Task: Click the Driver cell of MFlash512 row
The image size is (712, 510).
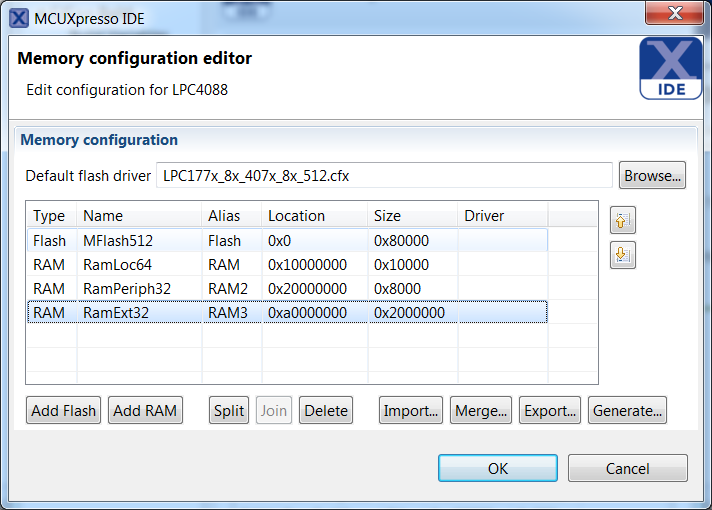Action: pyautogui.click(x=503, y=240)
